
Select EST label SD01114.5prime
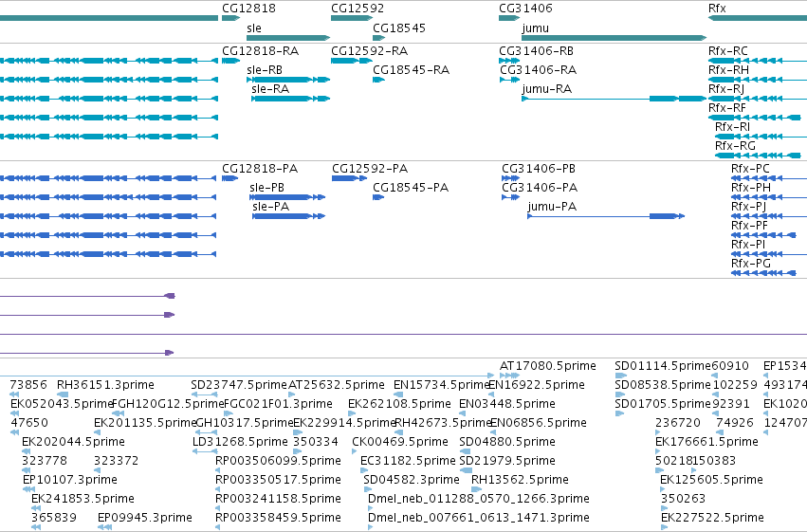(663, 366)
